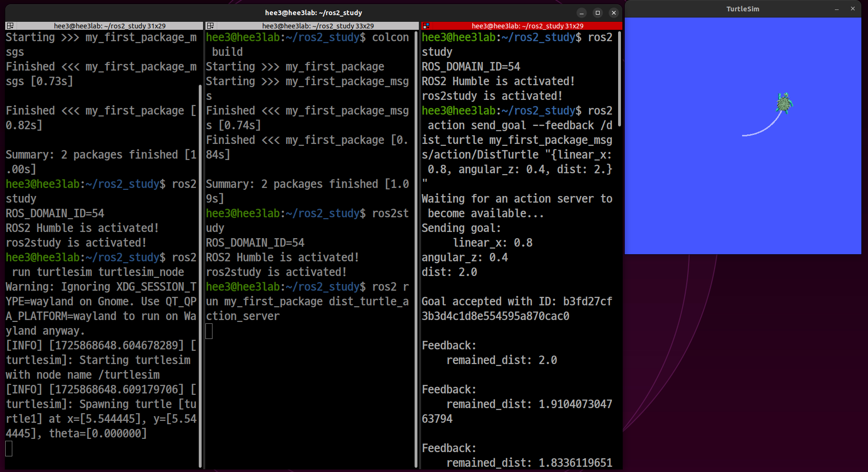Click the middle pane's terminal grid icon
This screenshot has width=868, height=472.
click(210, 26)
